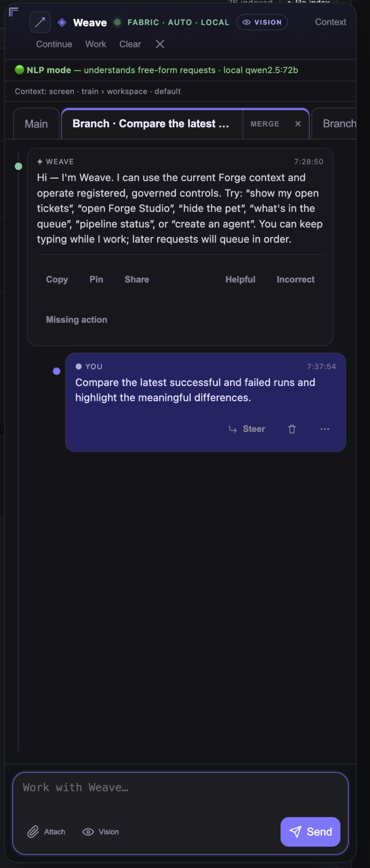Flag Weave's reply as Incorrect
370x868 pixels.
click(296, 279)
